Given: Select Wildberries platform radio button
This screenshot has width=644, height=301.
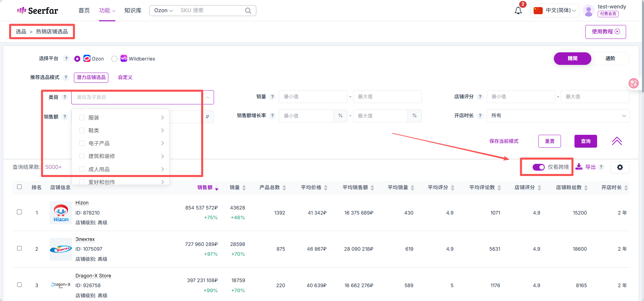Looking at the screenshot, I should [114, 59].
